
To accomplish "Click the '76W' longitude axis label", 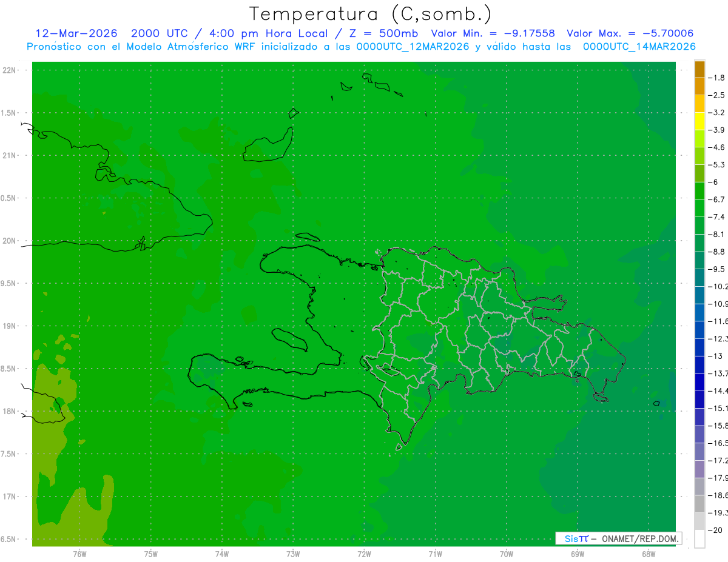I will (x=79, y=554).
